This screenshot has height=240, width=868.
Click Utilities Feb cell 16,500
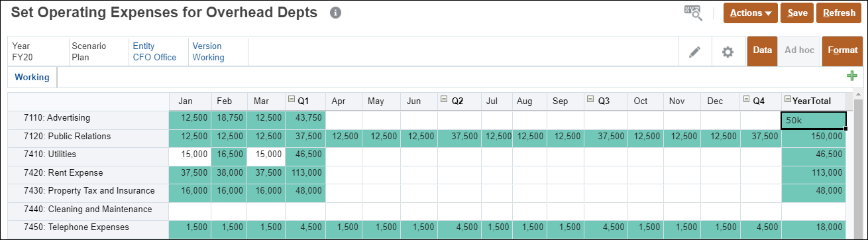tap(229, 156)
